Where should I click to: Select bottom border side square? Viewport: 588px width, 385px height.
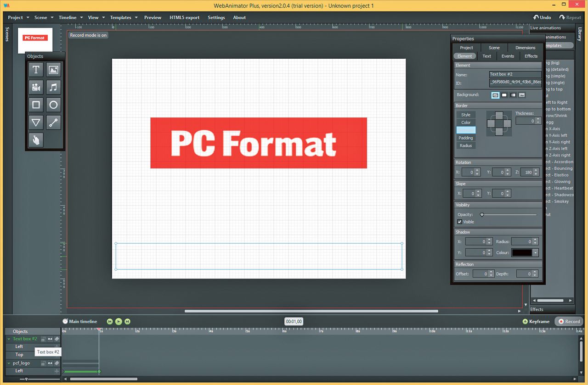499,132
